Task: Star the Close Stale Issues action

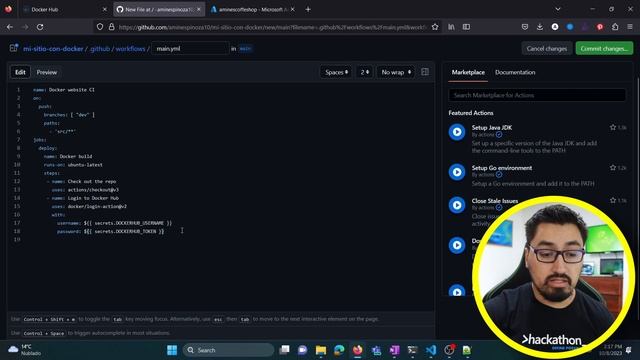Action: pyautogui.click(x=613, y=200)
